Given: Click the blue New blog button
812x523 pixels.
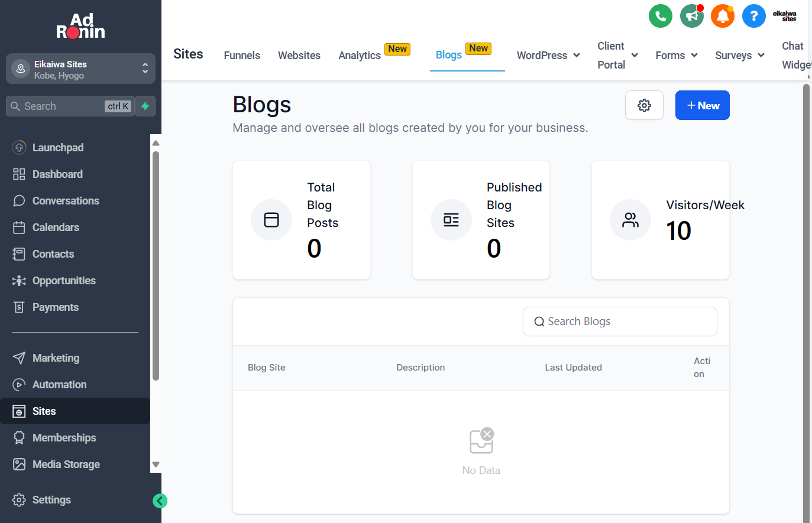Looking at the screenshot, I should tap(703, 105).
